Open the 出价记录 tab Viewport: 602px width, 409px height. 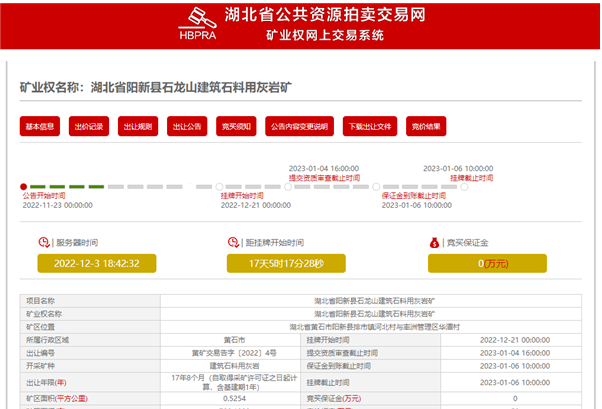tap(88, 127)
